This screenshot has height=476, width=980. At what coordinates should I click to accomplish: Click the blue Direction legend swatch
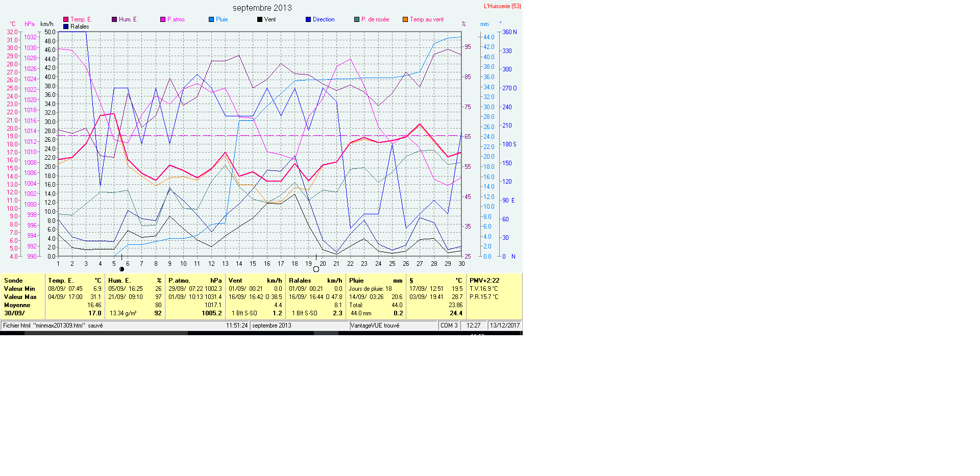308,19
